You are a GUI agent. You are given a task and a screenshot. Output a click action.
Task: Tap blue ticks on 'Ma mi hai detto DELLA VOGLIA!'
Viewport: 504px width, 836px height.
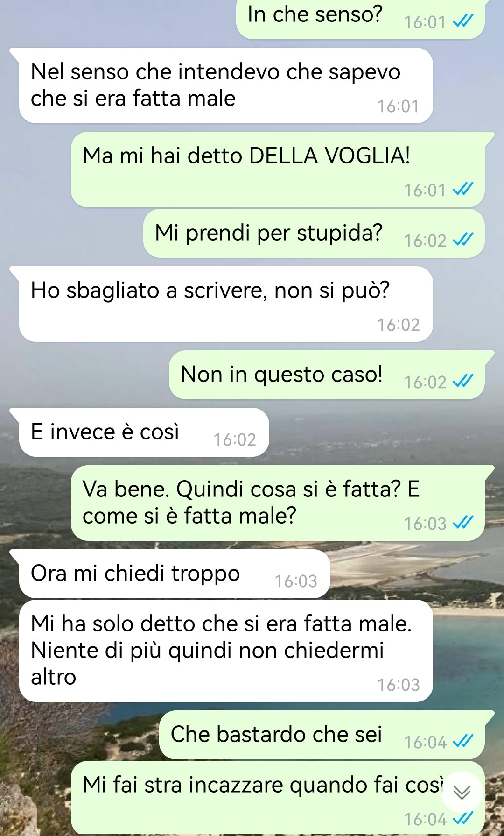tap(463, 189)
